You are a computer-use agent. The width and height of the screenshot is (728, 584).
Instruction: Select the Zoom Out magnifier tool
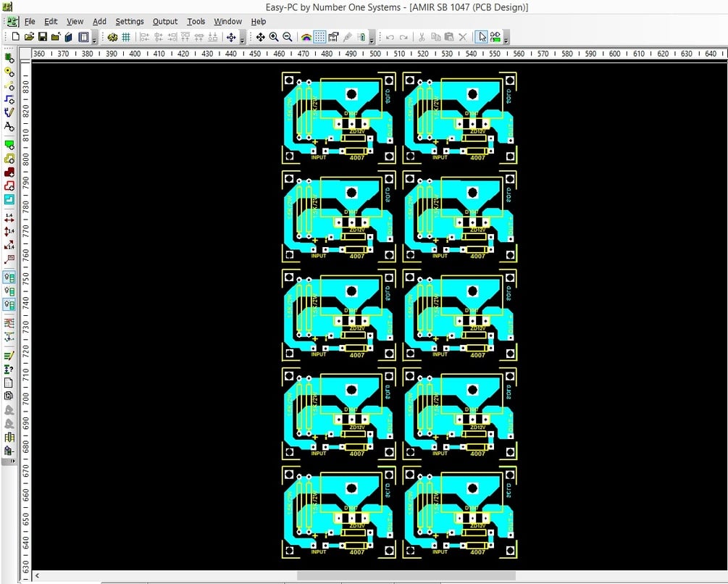click(285, 36)
